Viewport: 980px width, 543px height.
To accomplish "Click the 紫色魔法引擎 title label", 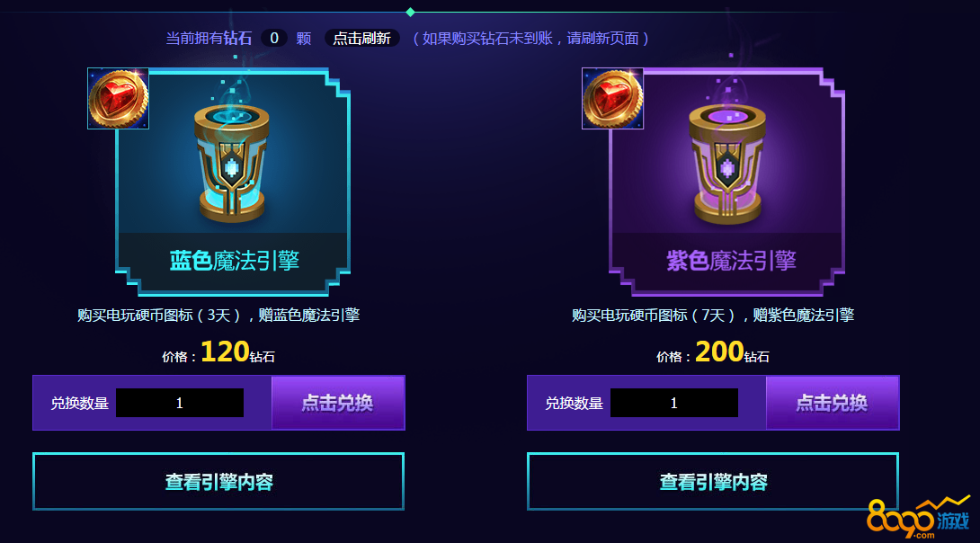I will tap(731, 261).
